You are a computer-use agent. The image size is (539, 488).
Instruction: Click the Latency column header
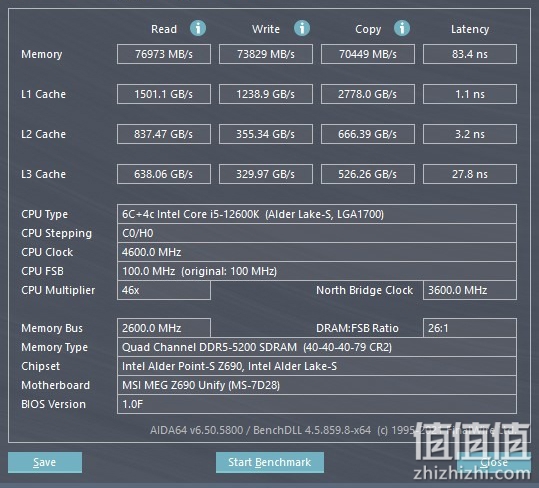pos(470,29)
